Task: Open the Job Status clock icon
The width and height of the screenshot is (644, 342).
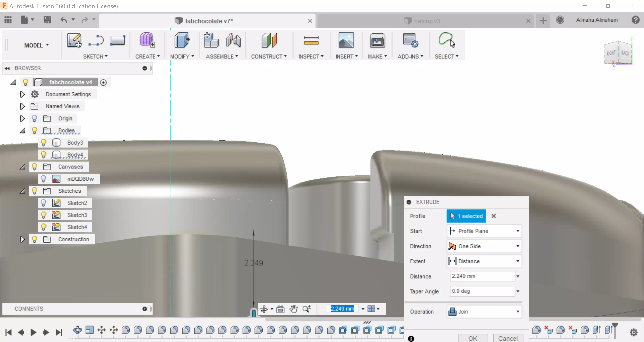Action: point(560,20)
